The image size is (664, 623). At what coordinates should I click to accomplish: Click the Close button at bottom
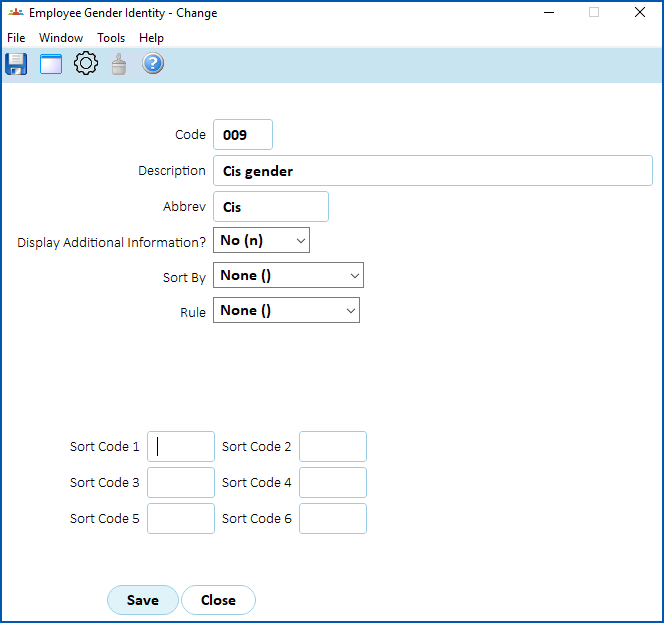click(218, 600)
